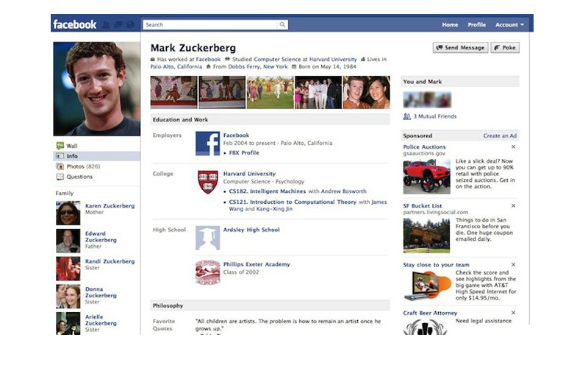Viewport: 588px width, 368px height.
Task: Click the Facebook link in bio line
Action: point(208,60)
